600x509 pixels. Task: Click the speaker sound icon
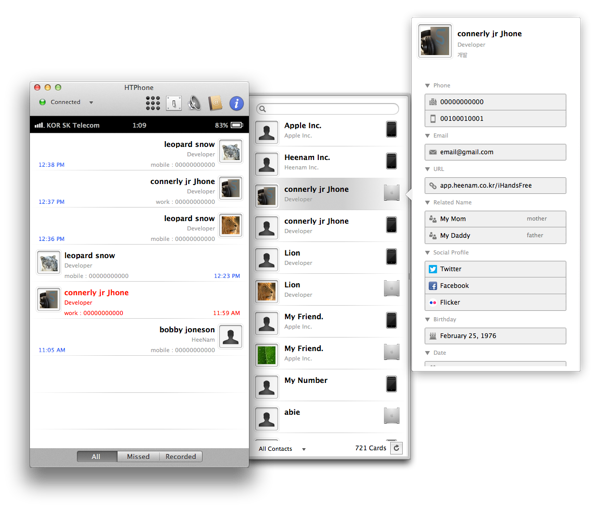coord(195,102)
